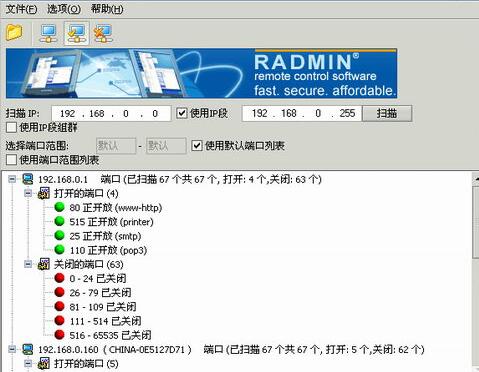Viewport: 479px width, 372px height.
Task: Select the 打开的端口 (5) label
Action: point(86,363)
